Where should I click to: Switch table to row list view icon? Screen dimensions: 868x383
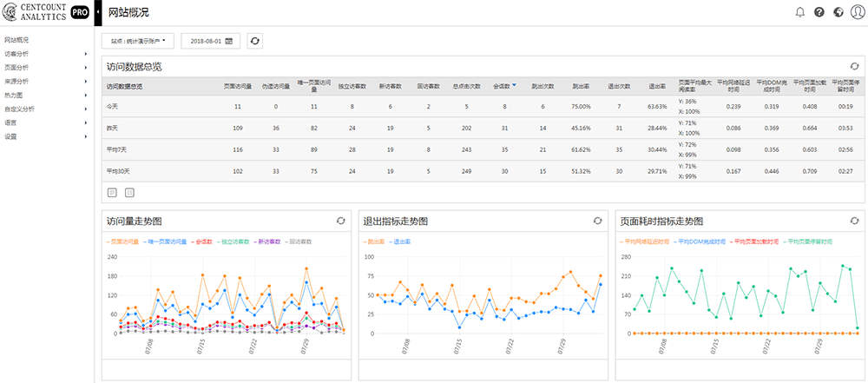(x=112, y=192)
